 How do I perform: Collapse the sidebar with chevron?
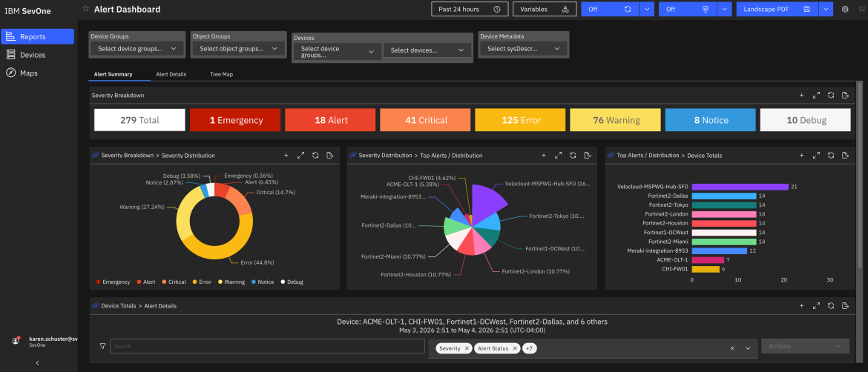tap(37, 362)
